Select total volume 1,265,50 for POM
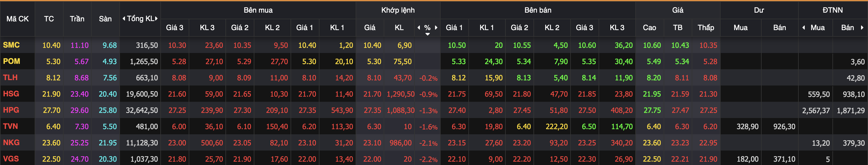 click(144, 61)
